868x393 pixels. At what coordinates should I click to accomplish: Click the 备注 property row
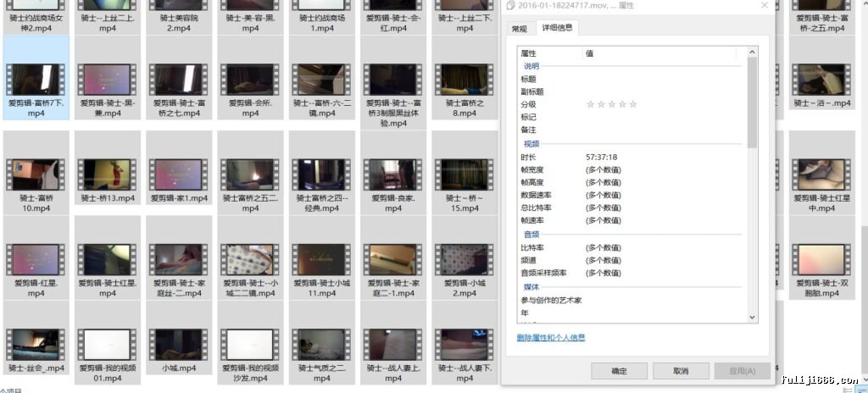tap(632, 130)
